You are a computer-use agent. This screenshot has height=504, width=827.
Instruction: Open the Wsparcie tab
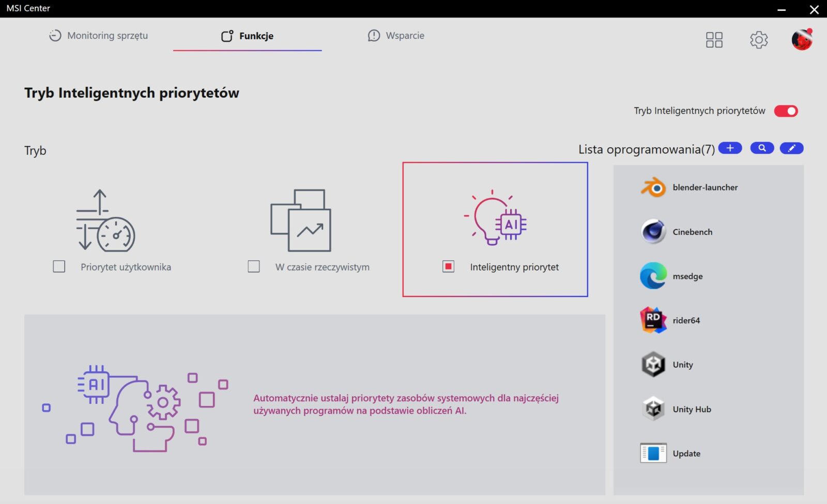point(396,36)
